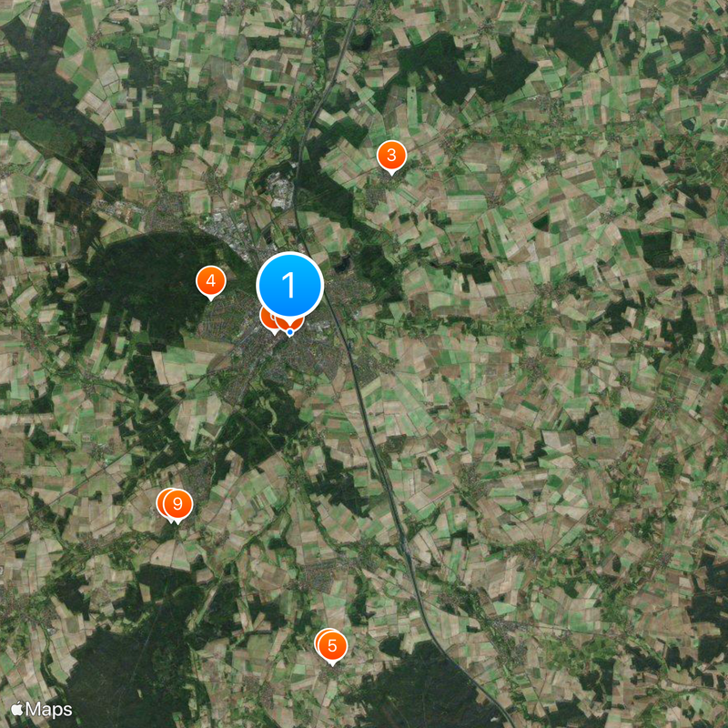Image resolution: width=728 pixels, height=728 pixels.
Task: Open the orange pin numbered 4
Action: pyautogui.click(x=211, y=282)
